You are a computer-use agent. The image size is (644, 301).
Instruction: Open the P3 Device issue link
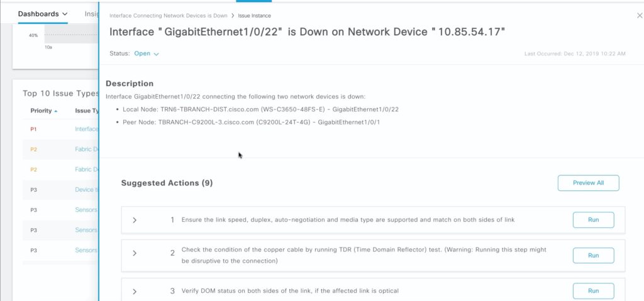(87, 189)
